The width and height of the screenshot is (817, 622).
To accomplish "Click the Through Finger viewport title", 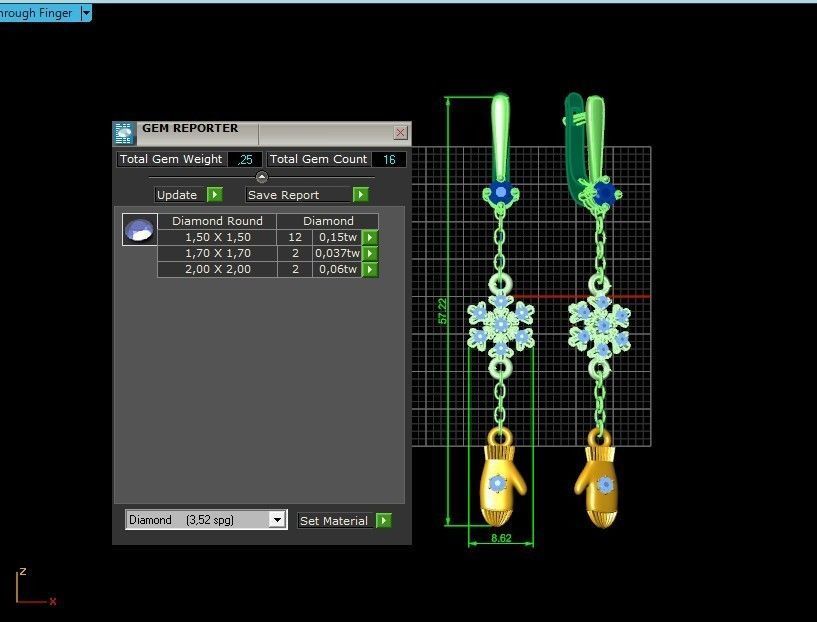I will point(36,13).
